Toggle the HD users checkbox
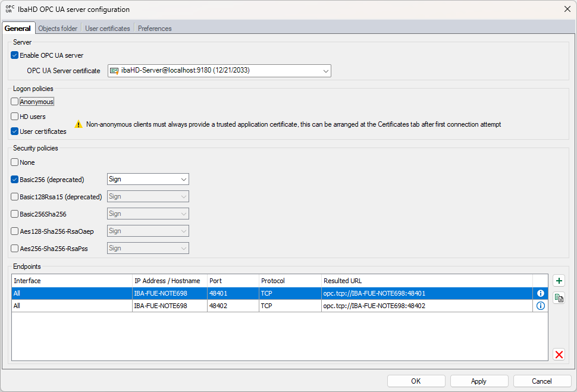 (15, 117)
